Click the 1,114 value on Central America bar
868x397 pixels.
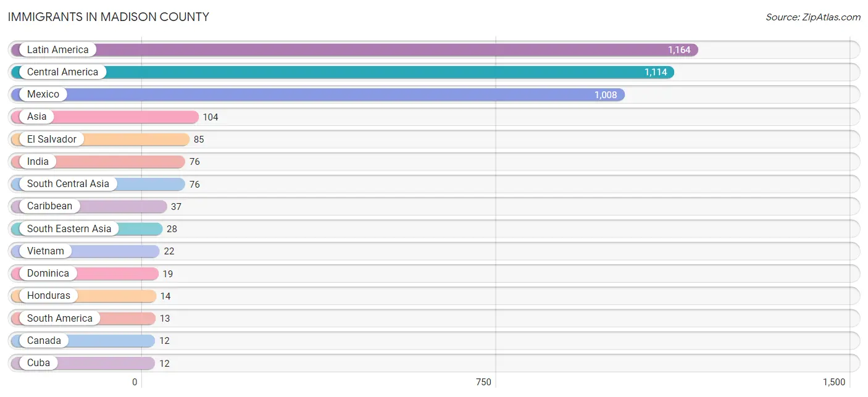[656, 72]
